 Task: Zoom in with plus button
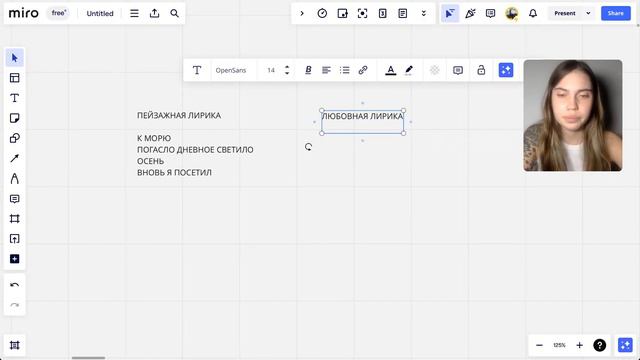(x=579, y=345)
